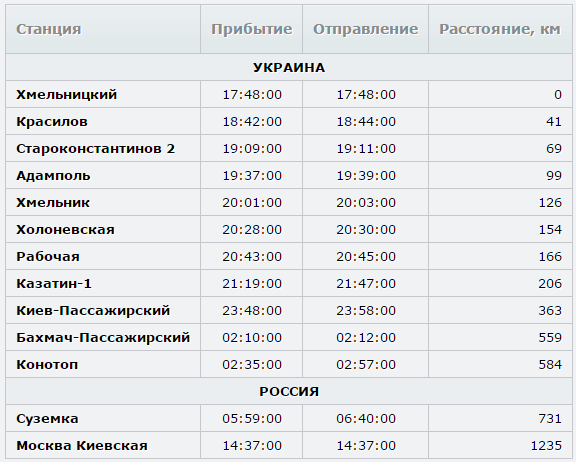
Task: Open the Киев-Пассажирский station entry
Action: 93,311
